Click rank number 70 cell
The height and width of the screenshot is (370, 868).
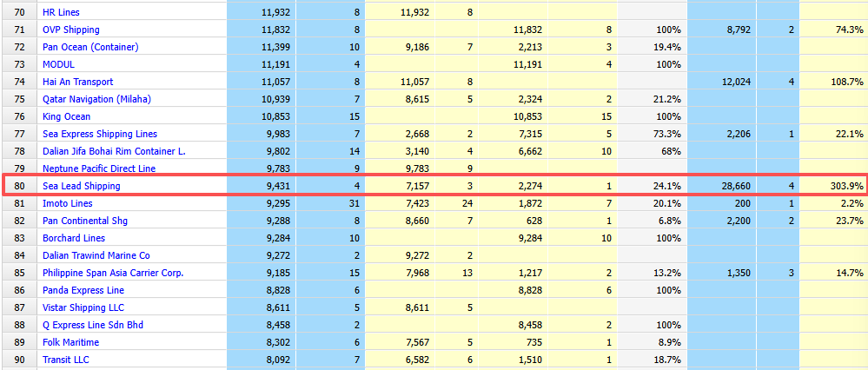point(20,11)
